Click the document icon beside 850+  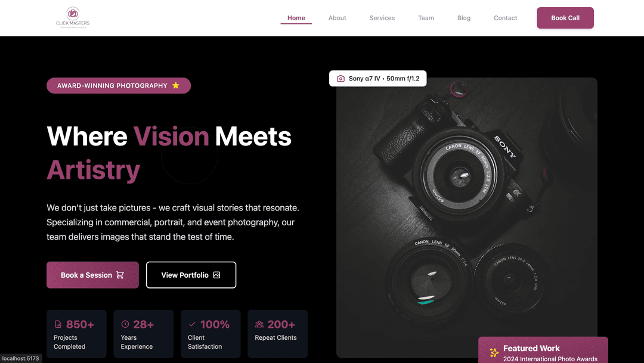pyautogui.click(x=58, y=324)
